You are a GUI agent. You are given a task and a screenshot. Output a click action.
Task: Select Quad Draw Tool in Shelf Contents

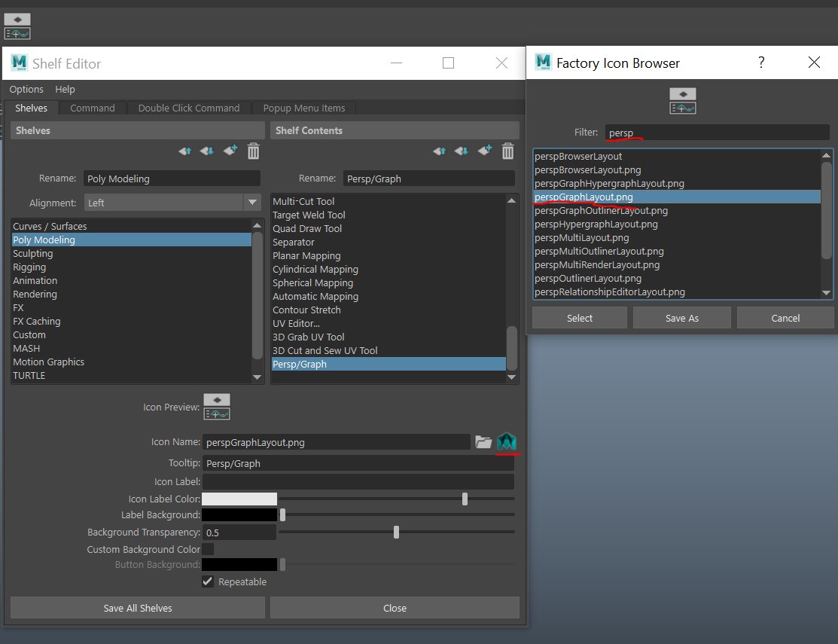click(388, 228)
